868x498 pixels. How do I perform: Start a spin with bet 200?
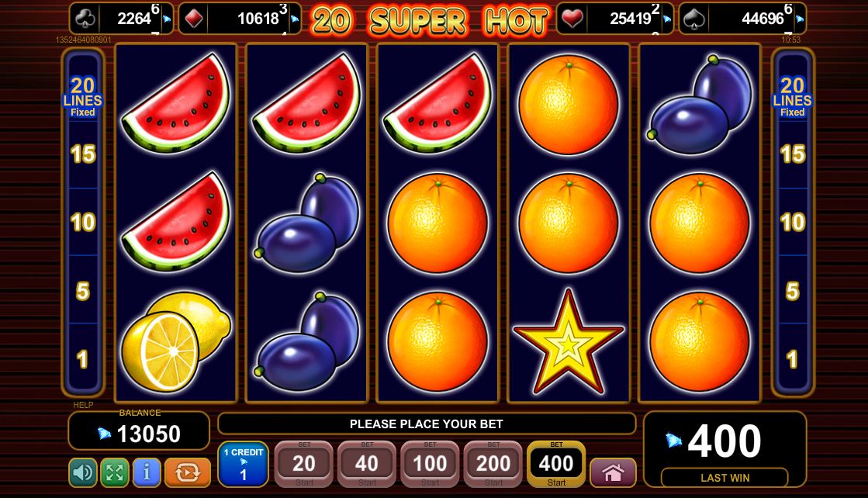pyautogui.click(x=493, y=464)
